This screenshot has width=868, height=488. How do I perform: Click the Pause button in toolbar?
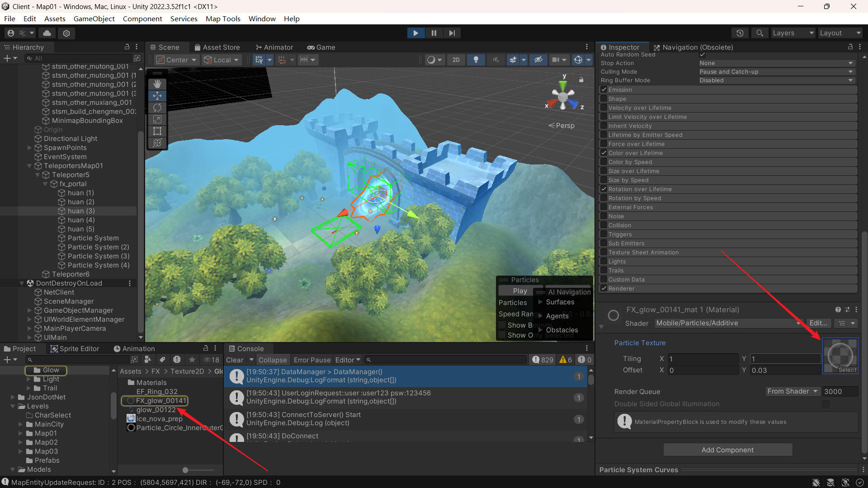pyautogui.click(x=434, y=33)
